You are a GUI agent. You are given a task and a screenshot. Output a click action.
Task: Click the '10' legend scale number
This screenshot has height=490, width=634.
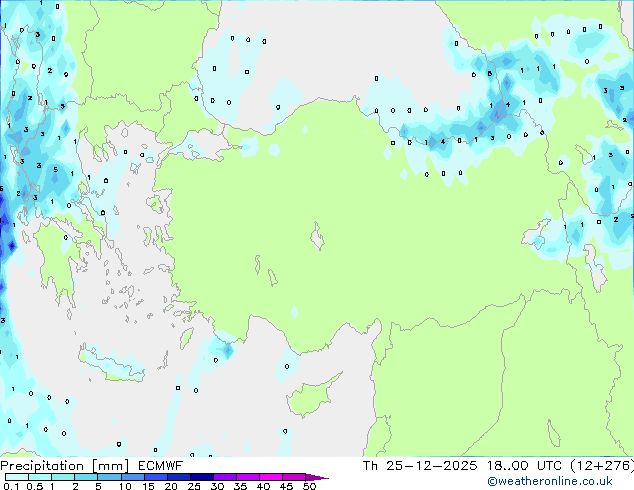coord(125,486)
